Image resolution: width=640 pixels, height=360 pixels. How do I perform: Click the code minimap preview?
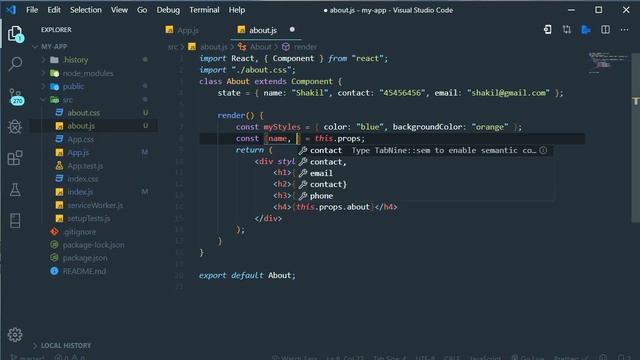pos(608,63)
